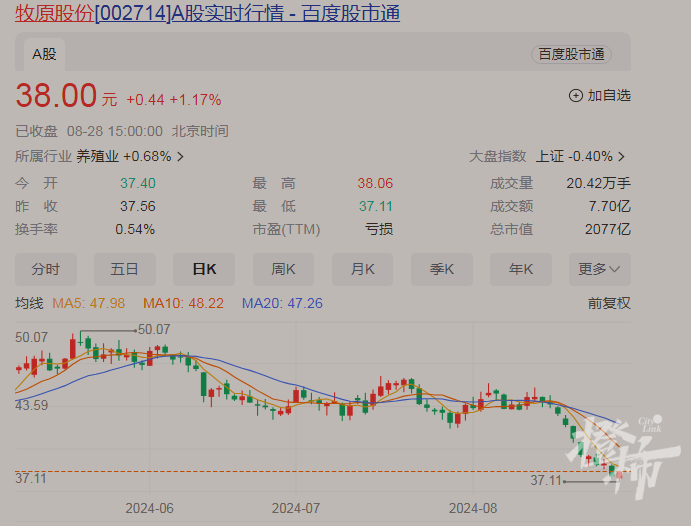Click the 最高 value 38.06

[x=375, y=183]
